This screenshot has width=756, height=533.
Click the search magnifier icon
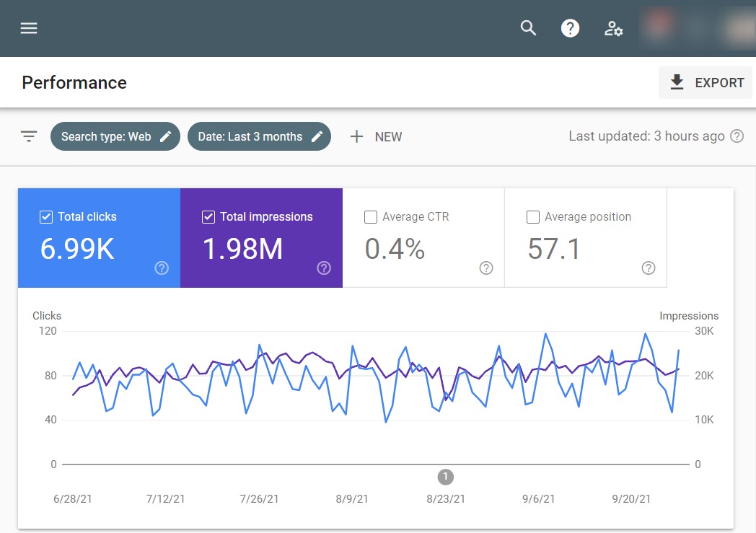point(529,28)
